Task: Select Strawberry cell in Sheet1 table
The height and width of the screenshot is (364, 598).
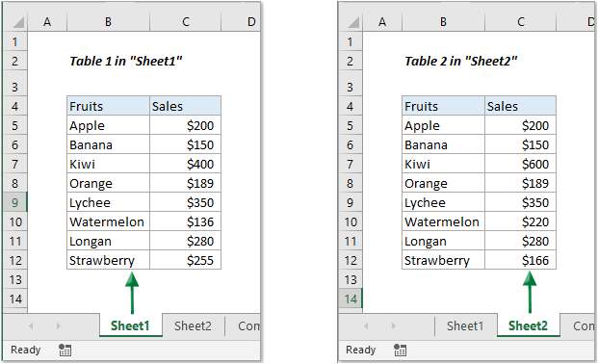Action: click(x=108, y=260)
